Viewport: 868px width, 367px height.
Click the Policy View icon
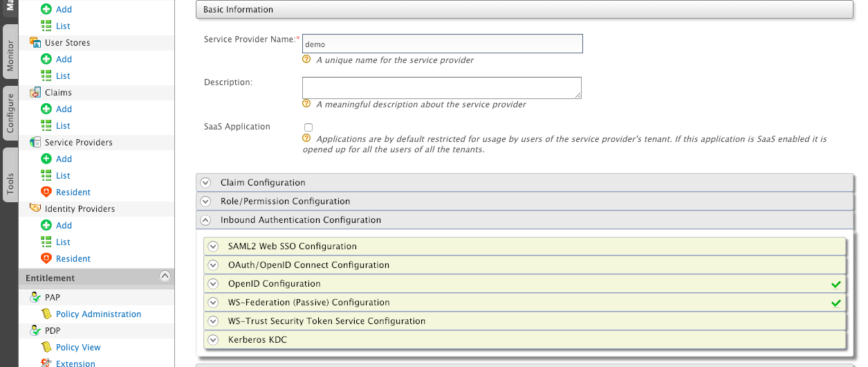pos(46,348)
